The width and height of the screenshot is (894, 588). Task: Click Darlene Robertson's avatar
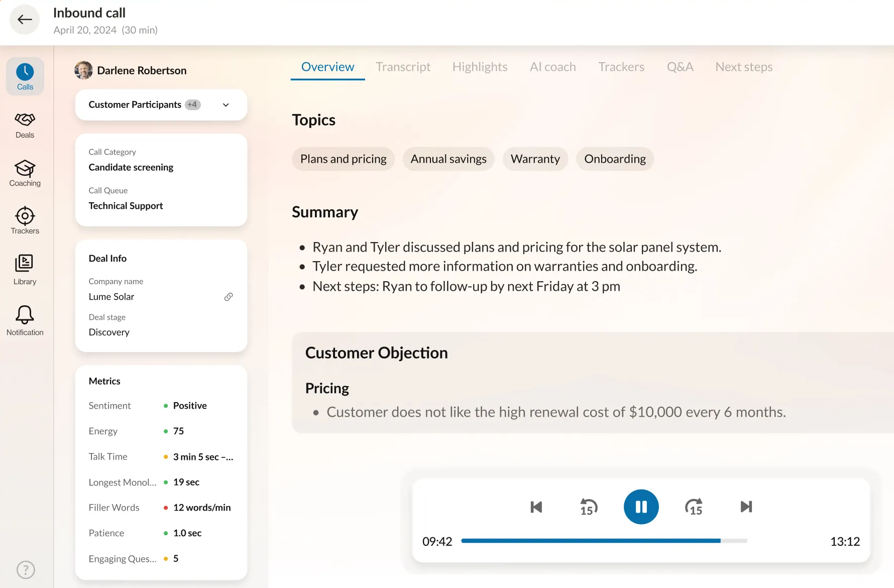pos(83,70)
